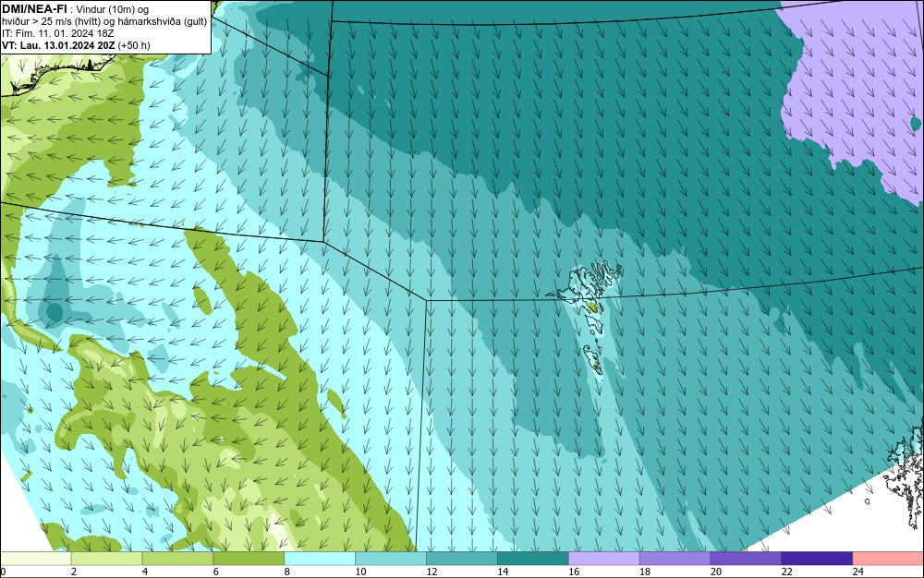This screenshot has height=578, width=924.
Task: Click the legend label "6"
Action: tap(215, 572)
